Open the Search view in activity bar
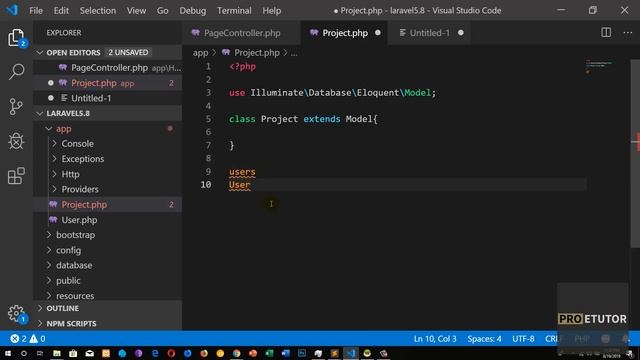This screenshot has width=640, height=360. [x=16, y=71]
